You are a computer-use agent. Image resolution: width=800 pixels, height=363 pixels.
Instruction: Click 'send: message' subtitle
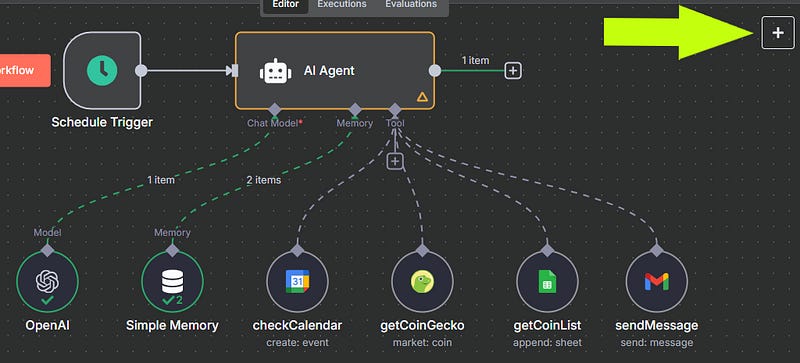click(x=657, y=343)
